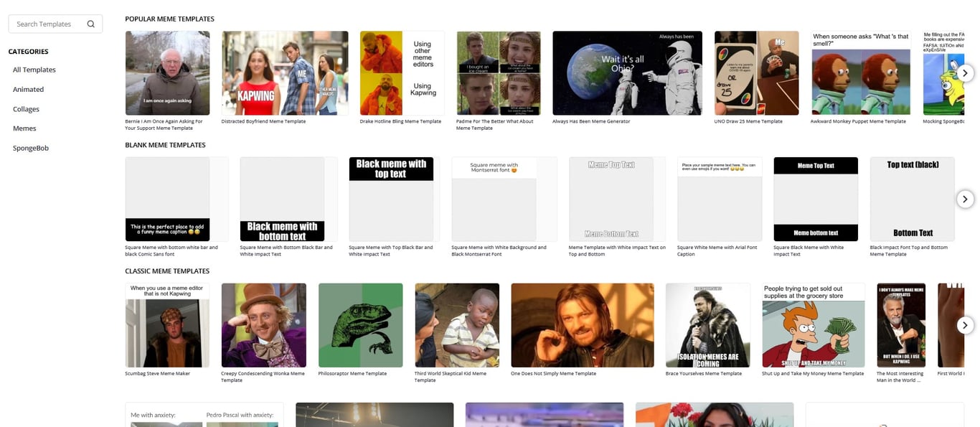
Task: Choose the Top text (black) Impact template
Action: (913, 199)
